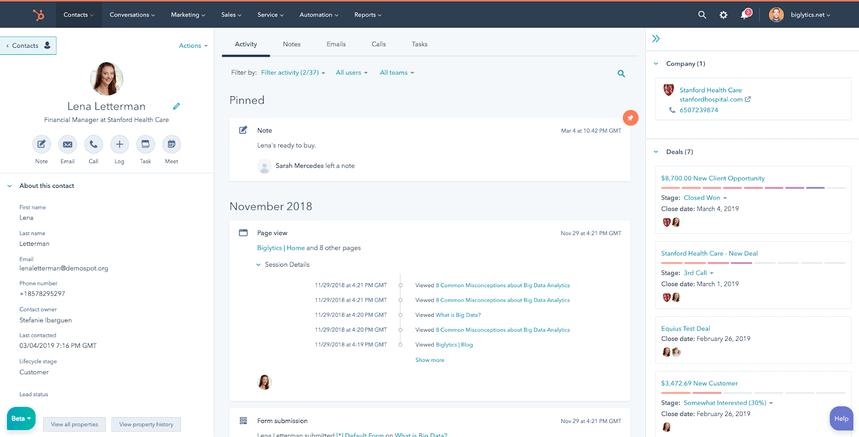Image resolution: width=859 pixels, height=437 pixels.
Task: Collapse the right sidebar with double-arrow icon
Action: click(x=656, y=38)
